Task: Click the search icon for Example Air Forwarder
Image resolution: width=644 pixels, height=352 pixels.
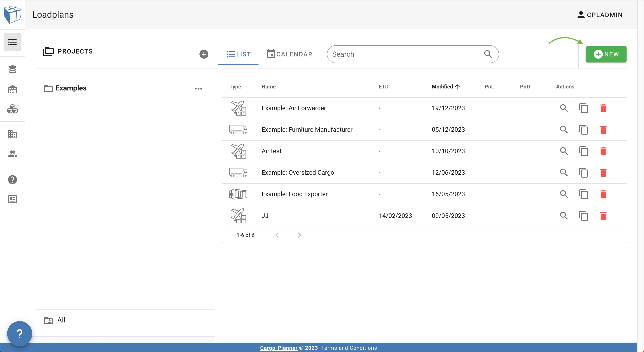Action: pos(563,107)
